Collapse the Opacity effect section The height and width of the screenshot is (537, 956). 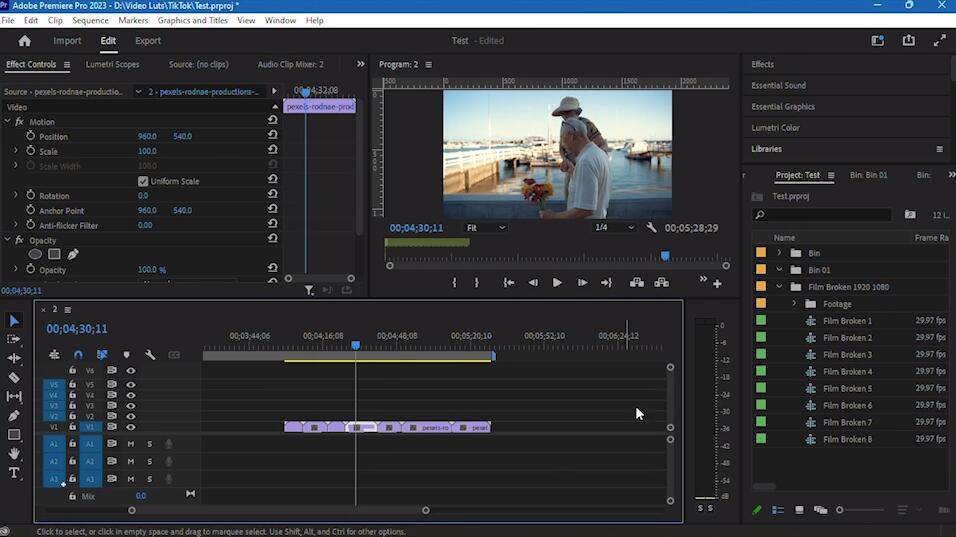7,240
